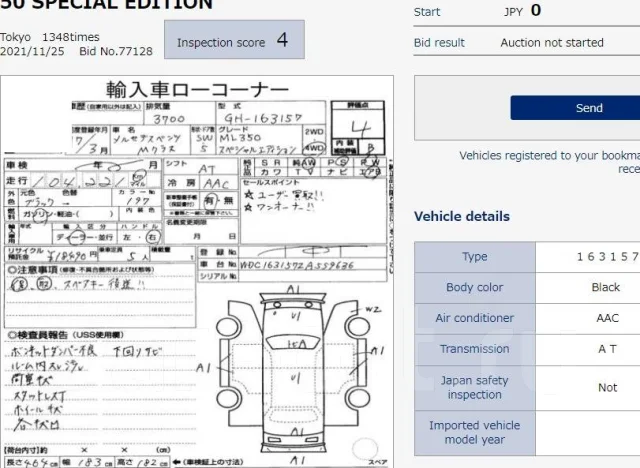Click the 'Tokyo' auction location text
640x468 pixels.
point(15,37)
